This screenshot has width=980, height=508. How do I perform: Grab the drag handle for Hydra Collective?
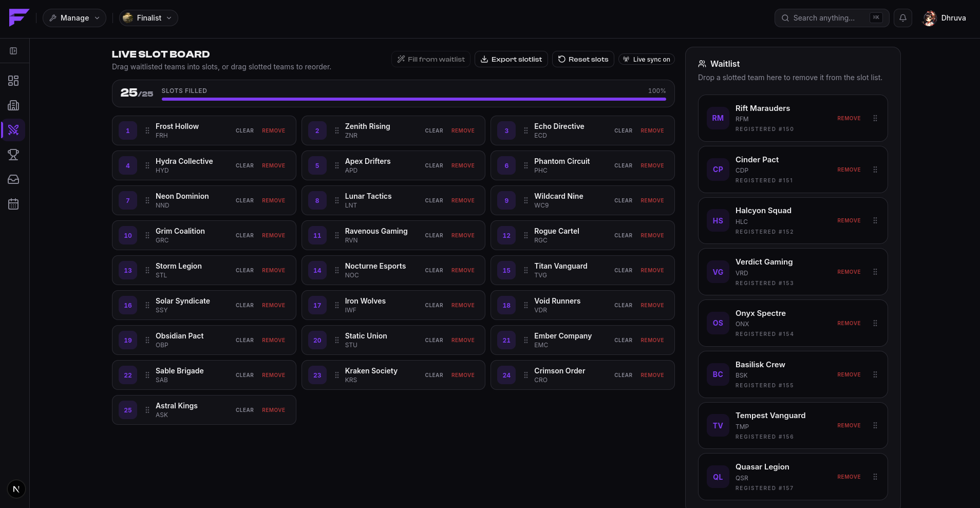pyautogui.click(x=147, y=165)
